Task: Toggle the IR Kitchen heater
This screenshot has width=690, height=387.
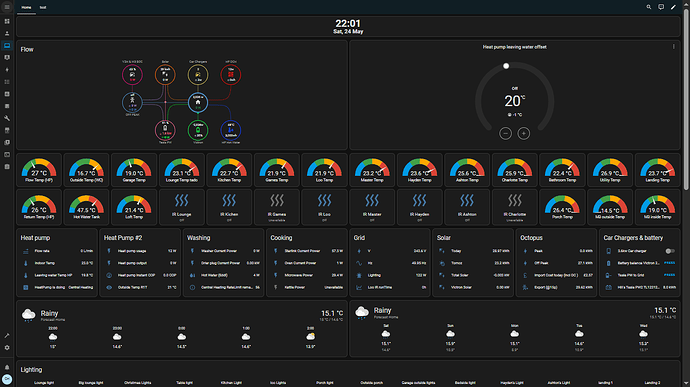Action: 229,206
